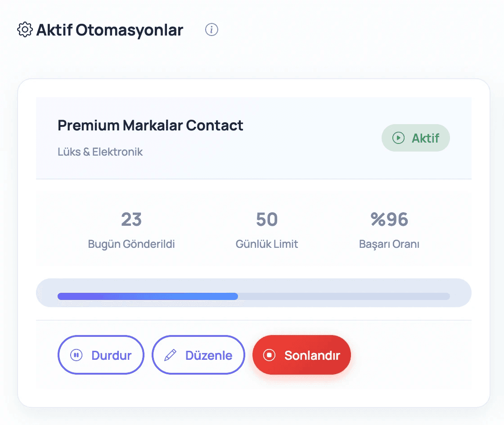This screenshot has height=425, width=504.
Task: Click the Lüks & Elektronik subtitle
Action: (100, 152)
